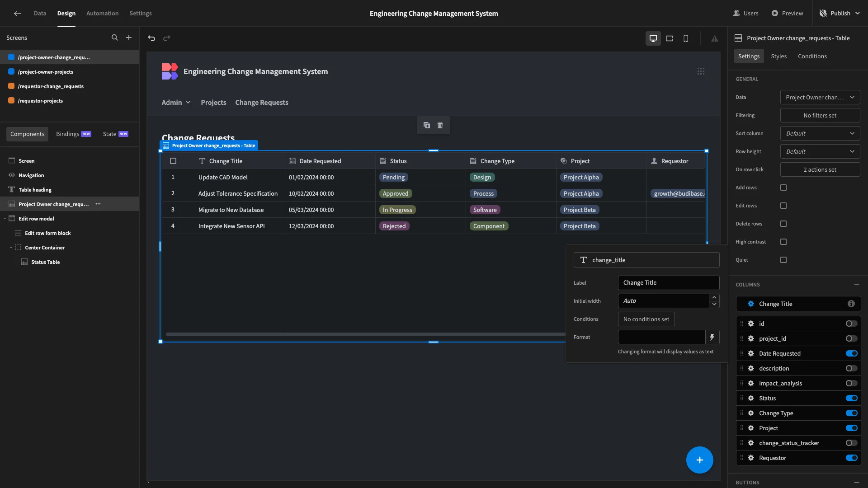Open the top Settings tab
The image size is (868, 488).
pos(141,14)
